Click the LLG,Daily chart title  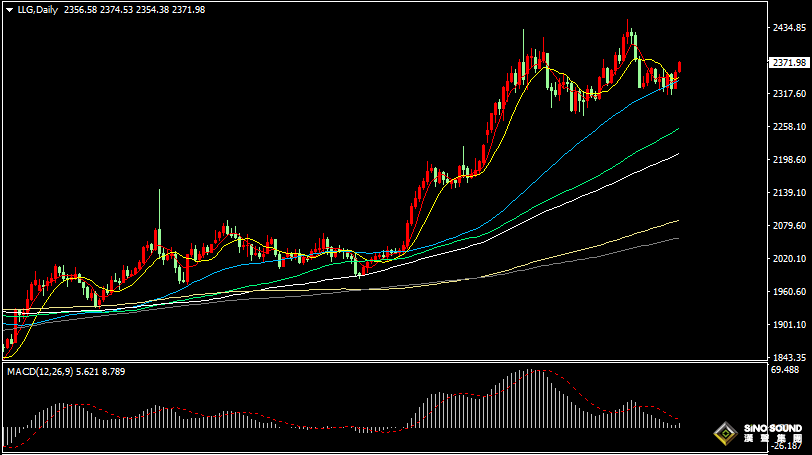point(38,10)
